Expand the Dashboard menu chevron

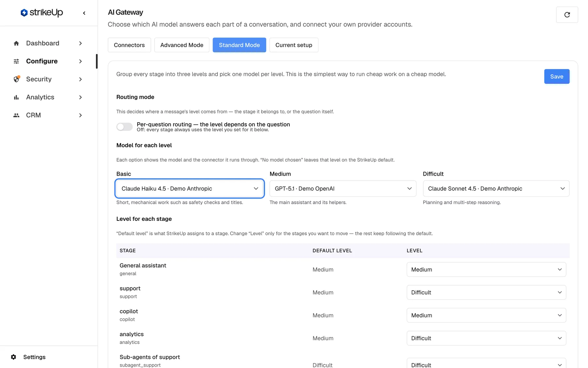click(x=80, y=43)
